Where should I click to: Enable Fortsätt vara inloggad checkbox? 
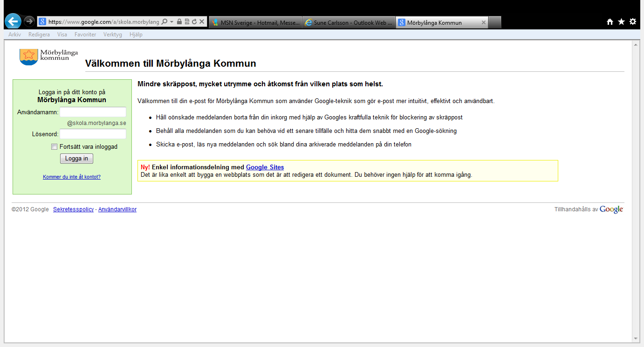[x=55, y=146]
